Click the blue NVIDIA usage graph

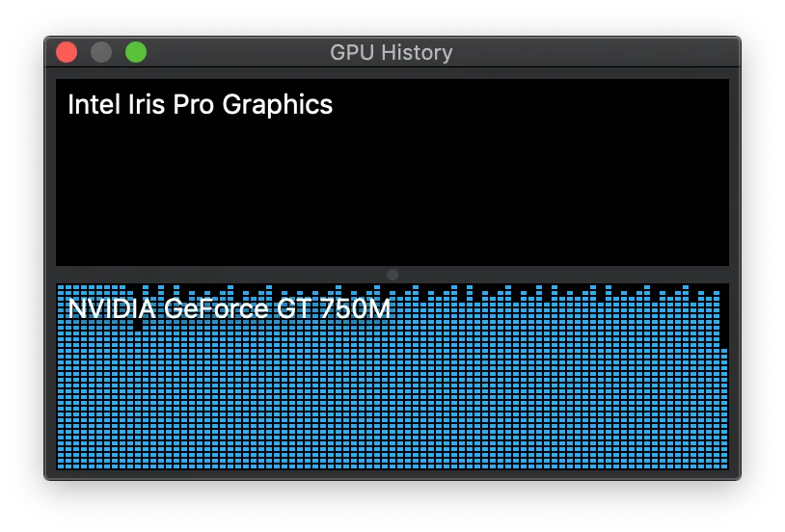pos(392,377)
